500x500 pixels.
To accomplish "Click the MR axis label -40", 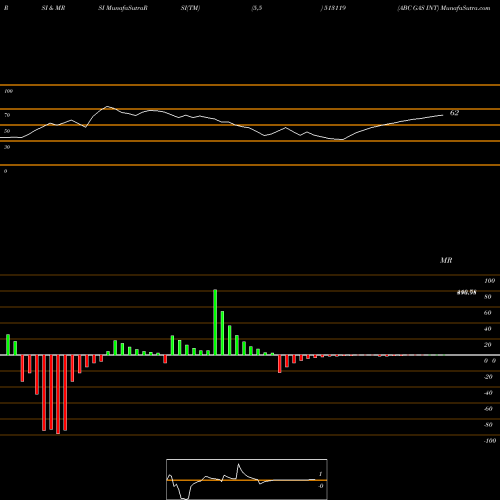I will (x=488, y=393).
